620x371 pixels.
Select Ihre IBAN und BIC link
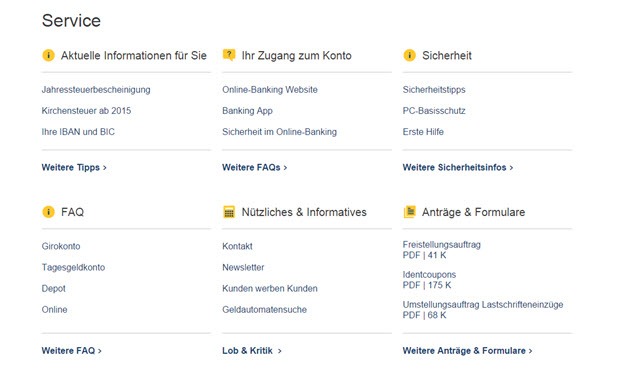tap(78, 132)
